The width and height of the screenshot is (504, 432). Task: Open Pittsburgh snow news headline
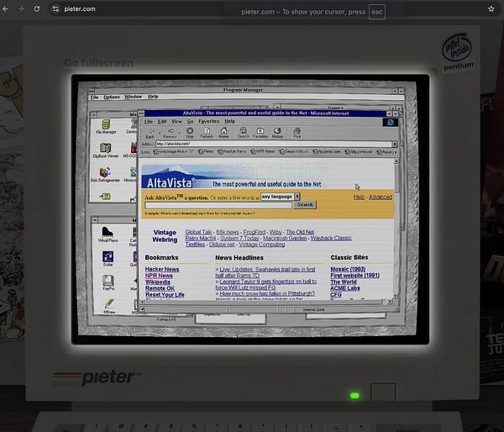(x=267, y=293)
